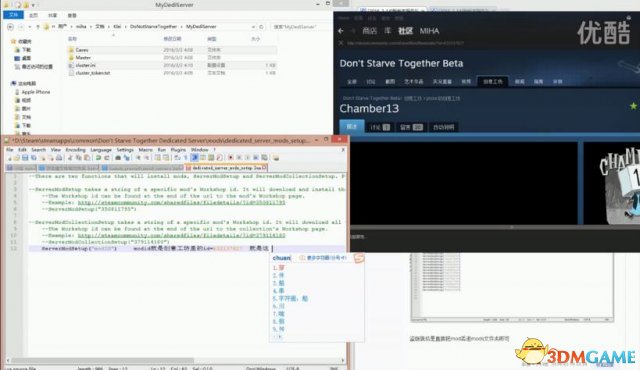Screen dimensions: 640x370
Task: Open the Encoding menu in Notepad++
Action: 76,150
